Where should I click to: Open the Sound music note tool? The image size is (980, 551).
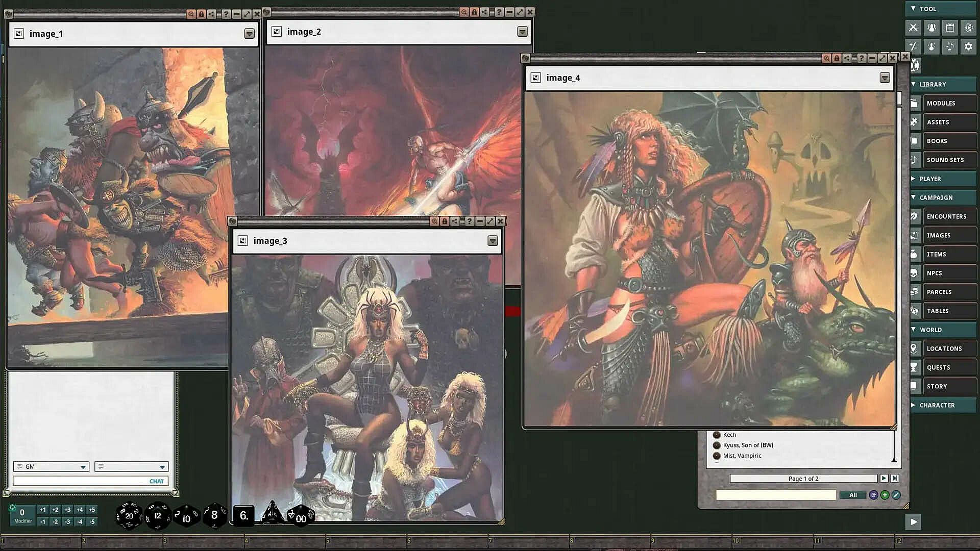[950, 46]
